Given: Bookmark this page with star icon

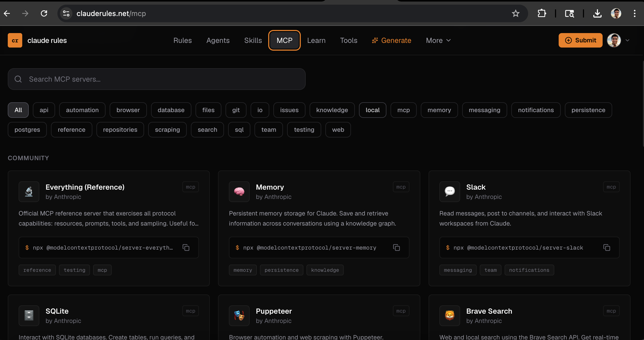Looking at the screenshot, I should [x=515, y=13].
